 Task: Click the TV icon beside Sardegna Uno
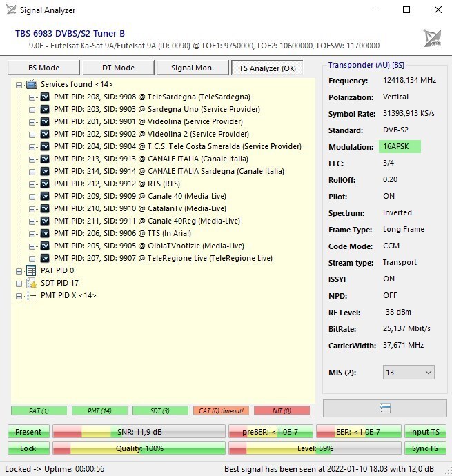tap(45, 109)
